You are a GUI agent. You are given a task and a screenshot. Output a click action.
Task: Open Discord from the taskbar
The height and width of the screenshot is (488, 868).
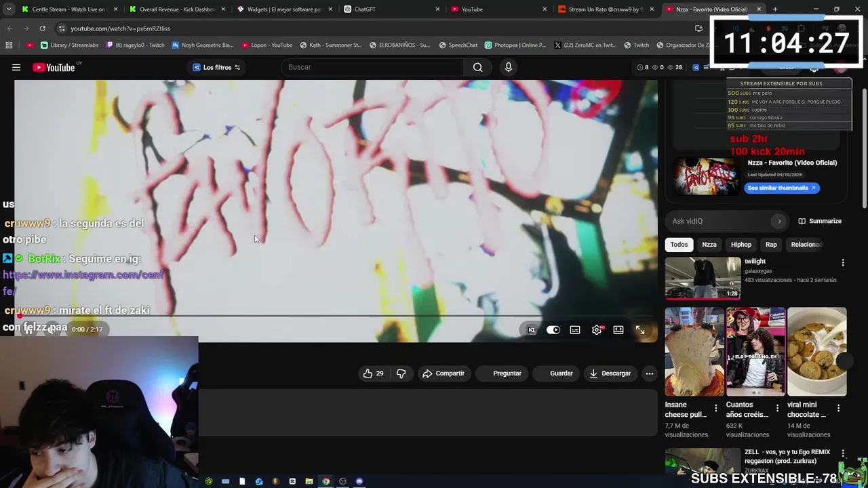tap(359, 481)
